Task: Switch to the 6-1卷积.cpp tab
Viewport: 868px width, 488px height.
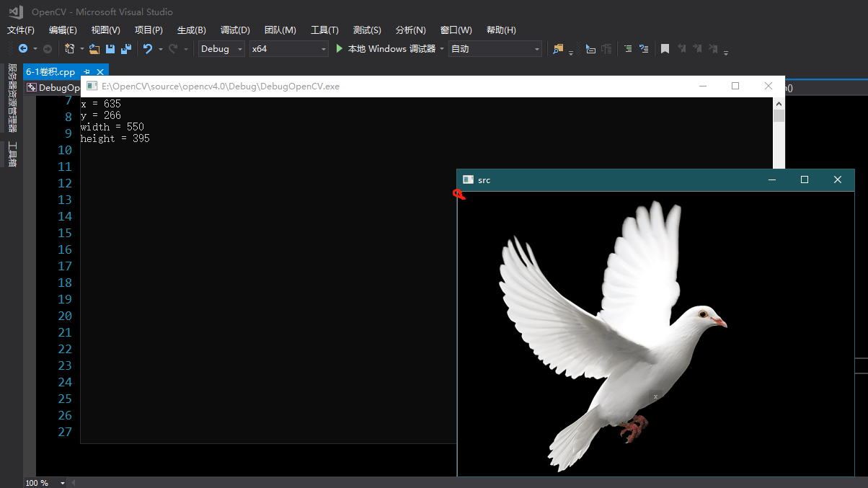Action: click(52, 71)
